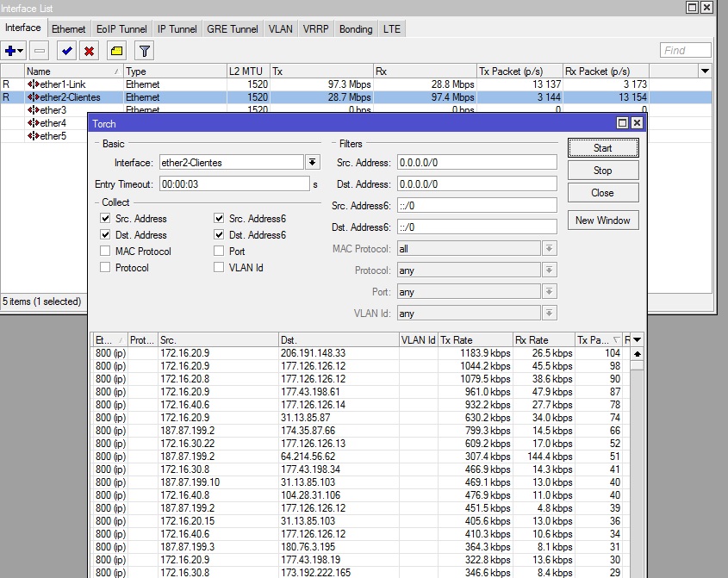Click the New Window button

(602, 221)
